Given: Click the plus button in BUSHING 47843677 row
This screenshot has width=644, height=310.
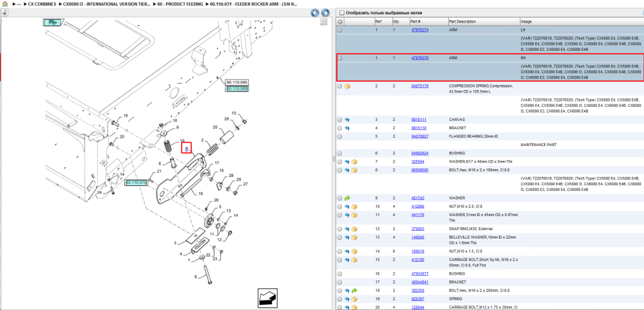Looking at the screenshot, I should coord(340,273).
